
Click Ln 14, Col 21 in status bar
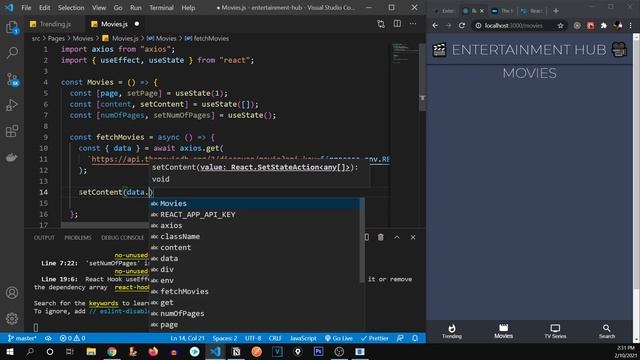pyautogui.click(x=187, y=338)
